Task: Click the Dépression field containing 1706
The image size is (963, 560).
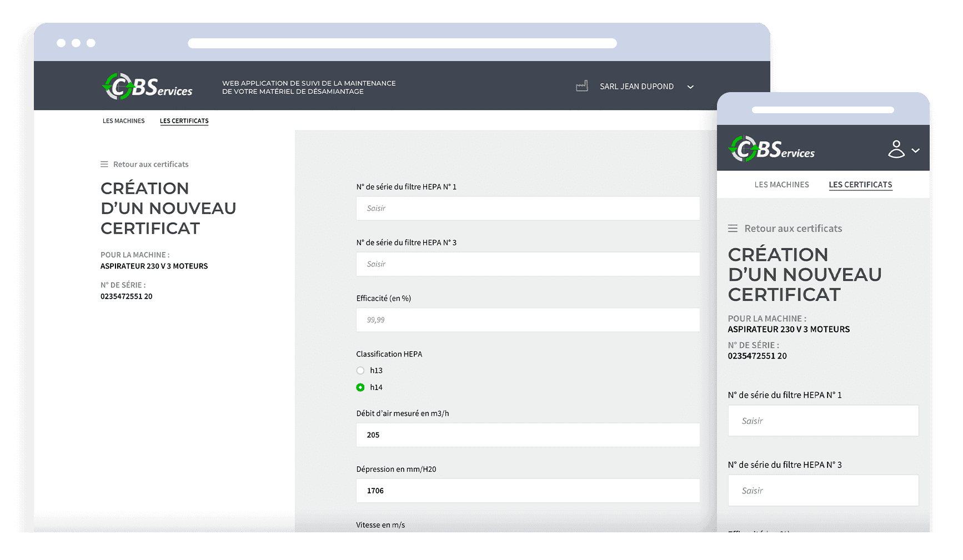Action: click(x=528, y=491)
